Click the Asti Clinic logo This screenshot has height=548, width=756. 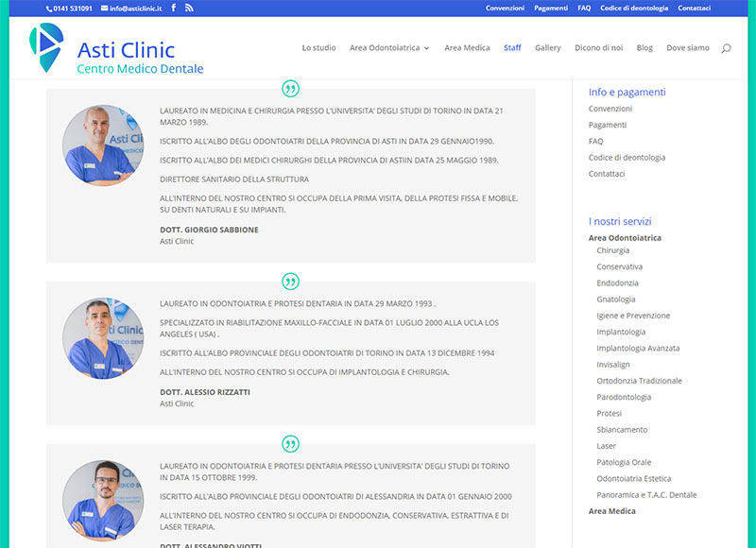(116, 48)
